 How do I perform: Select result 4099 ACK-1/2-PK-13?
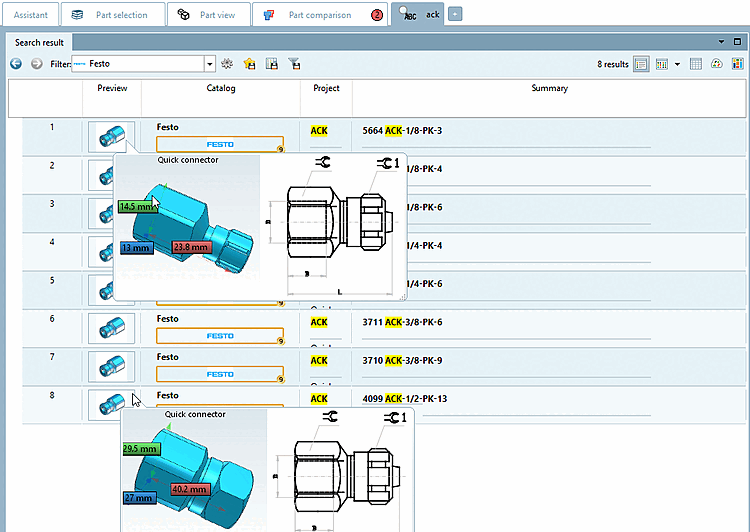pos(405,399)
